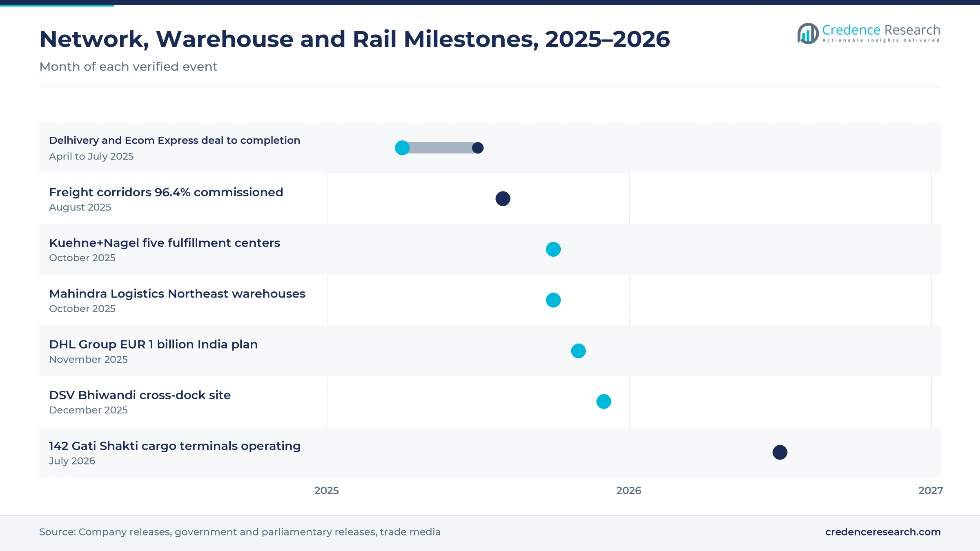Viewport: 980px width, 551px height.
Task: Click the 'August 2025' date text
Action: pos(80,207)
